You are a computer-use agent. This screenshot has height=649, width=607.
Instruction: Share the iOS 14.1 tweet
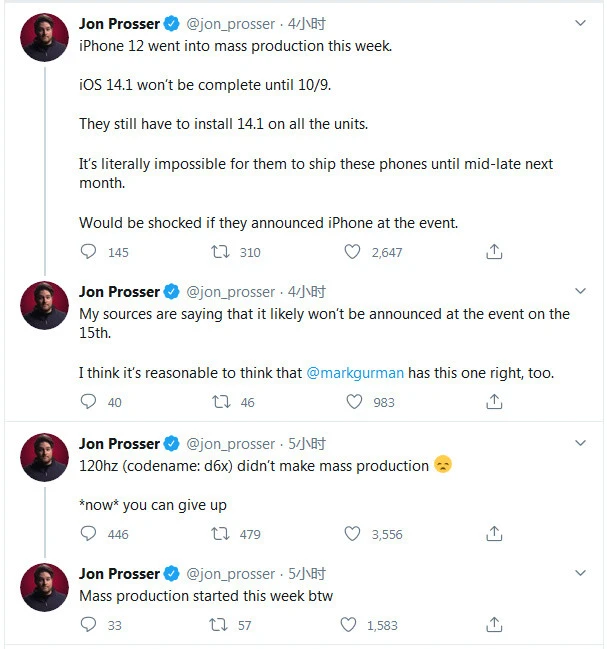tap(494, 252)
